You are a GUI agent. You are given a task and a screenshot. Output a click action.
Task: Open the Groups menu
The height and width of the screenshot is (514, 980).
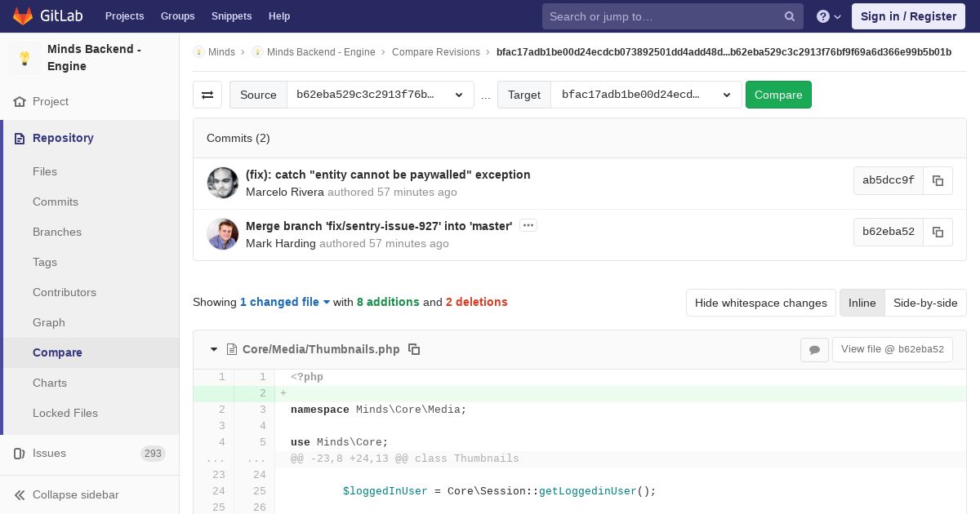click(178, 16)
